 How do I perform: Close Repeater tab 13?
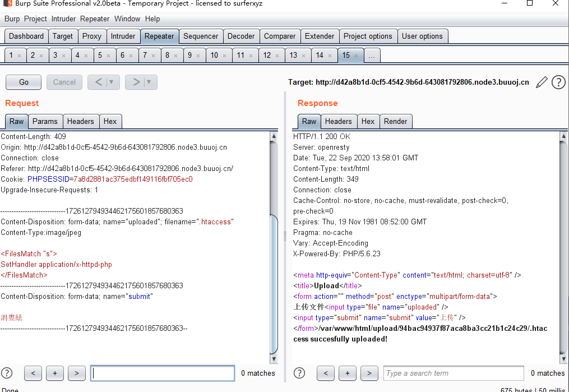click(304, 56)
